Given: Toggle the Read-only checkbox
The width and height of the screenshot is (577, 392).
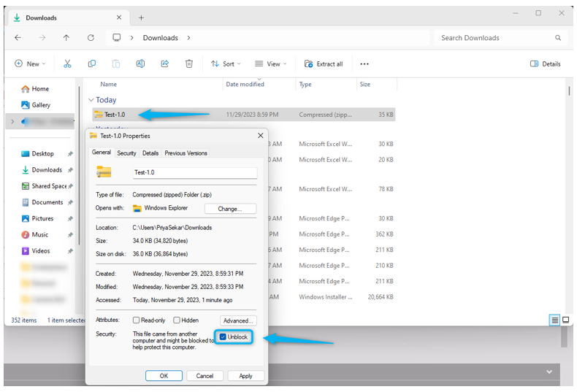Looking at the screenshot, I should click(136, 320).
